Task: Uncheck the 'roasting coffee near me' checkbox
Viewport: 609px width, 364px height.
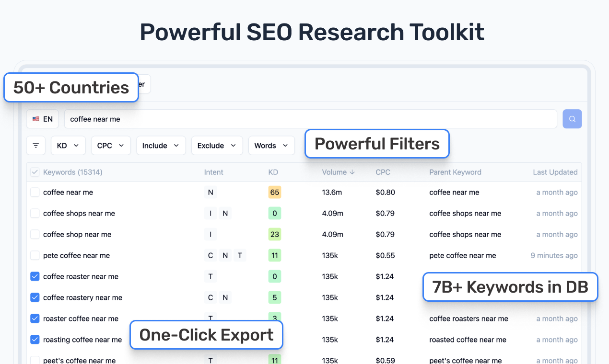Action: (x=35, y=340)
